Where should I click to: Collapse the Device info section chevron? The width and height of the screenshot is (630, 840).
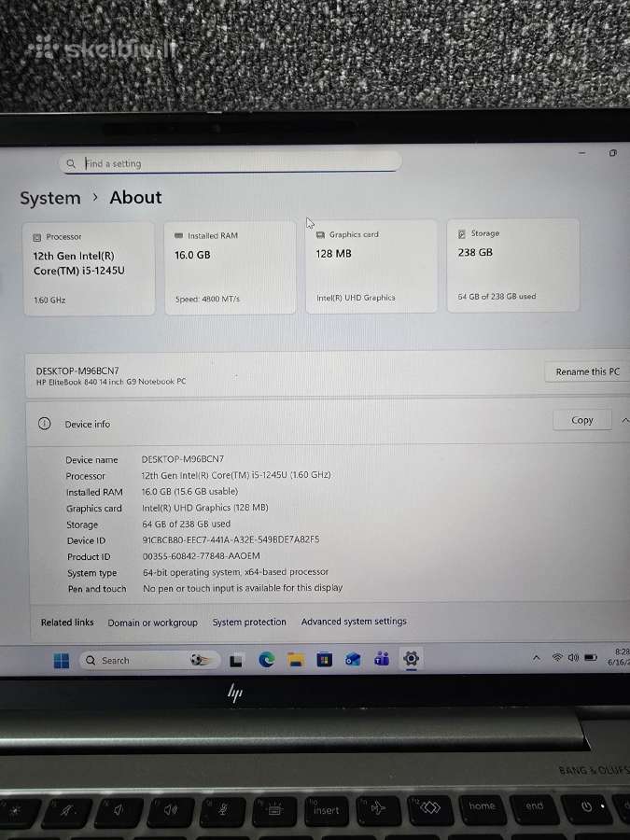click(x=624, y=421)
